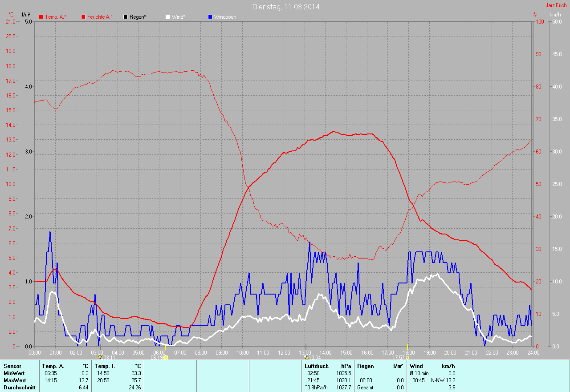Select the moon icon beside 13:04
This screenshot has width=570, height=392.
(x=305, y=357)
